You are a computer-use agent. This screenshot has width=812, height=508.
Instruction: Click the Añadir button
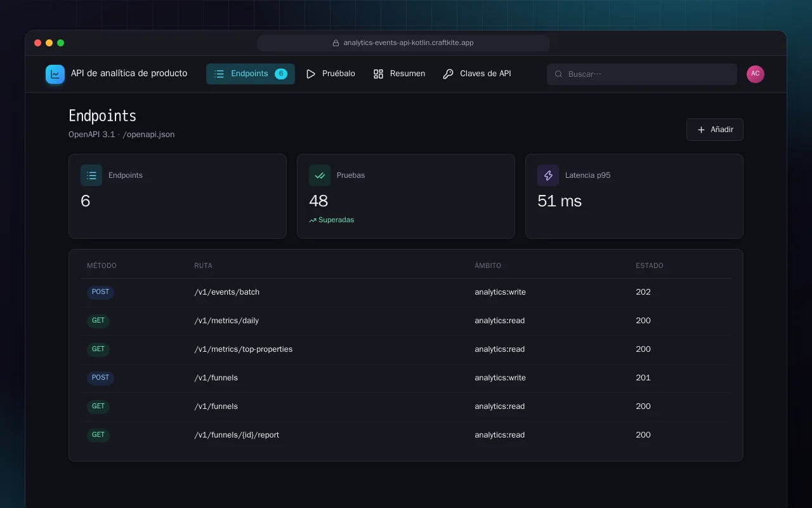(x=715, y=130)
